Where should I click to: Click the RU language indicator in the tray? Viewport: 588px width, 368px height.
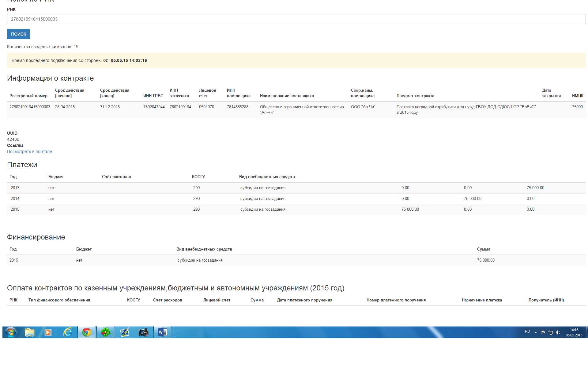tap(527, 332)
